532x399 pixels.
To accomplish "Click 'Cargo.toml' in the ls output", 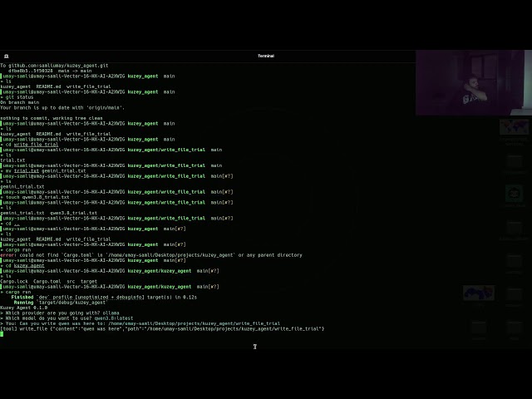I will pos(47,281).
